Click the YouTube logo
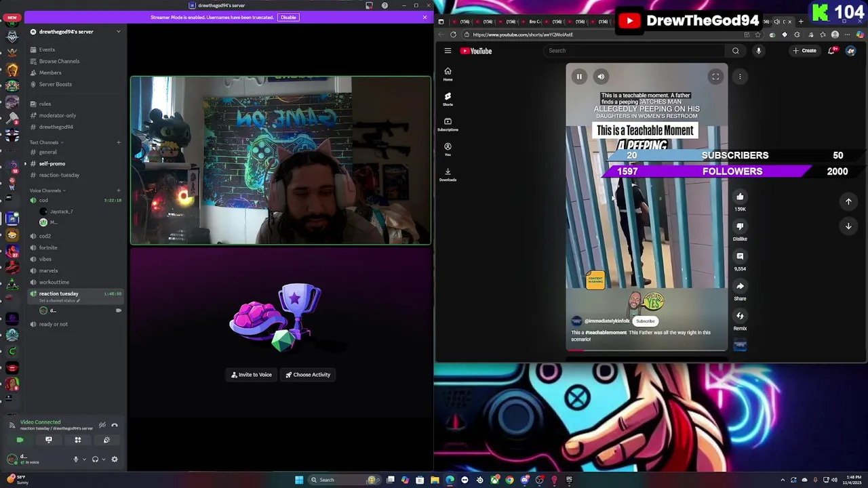868x488 pixels. click(476, 51)
